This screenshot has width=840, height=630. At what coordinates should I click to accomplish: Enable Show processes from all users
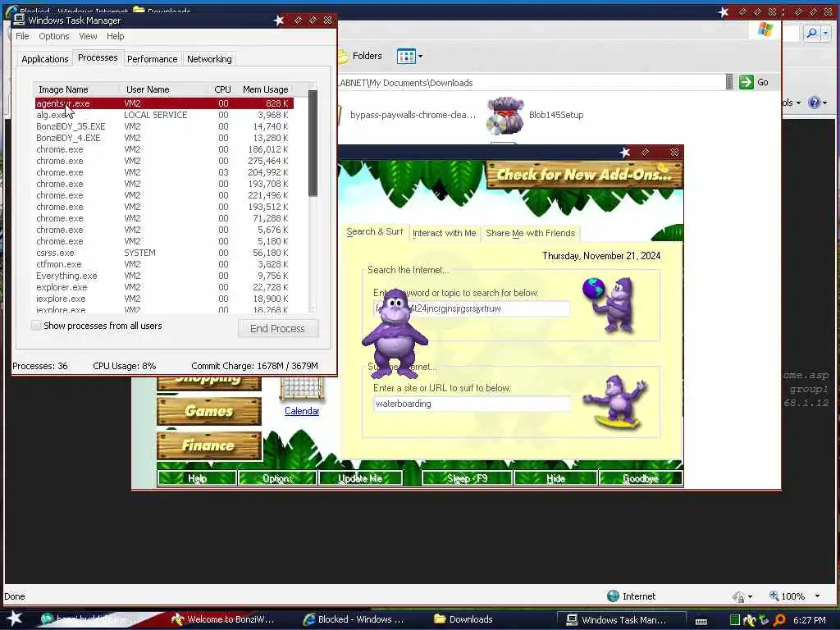pyautogui.click(x=36, y=326)
